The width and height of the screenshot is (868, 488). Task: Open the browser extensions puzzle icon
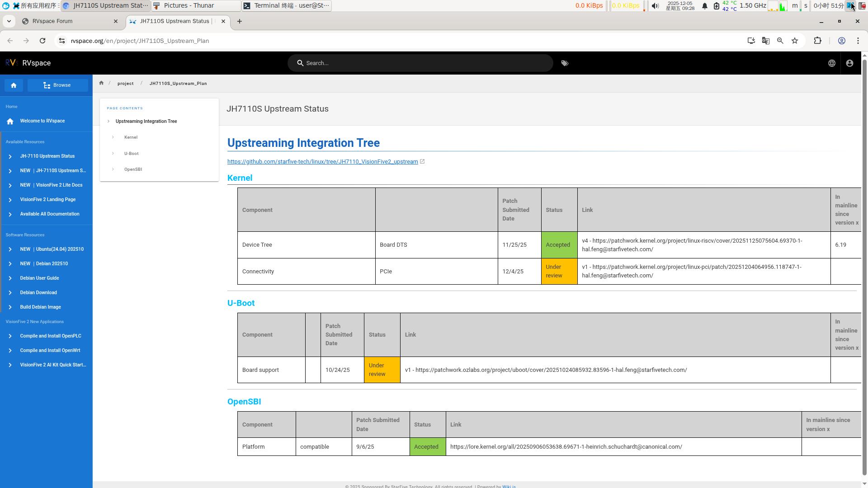[x=817, y=41]
